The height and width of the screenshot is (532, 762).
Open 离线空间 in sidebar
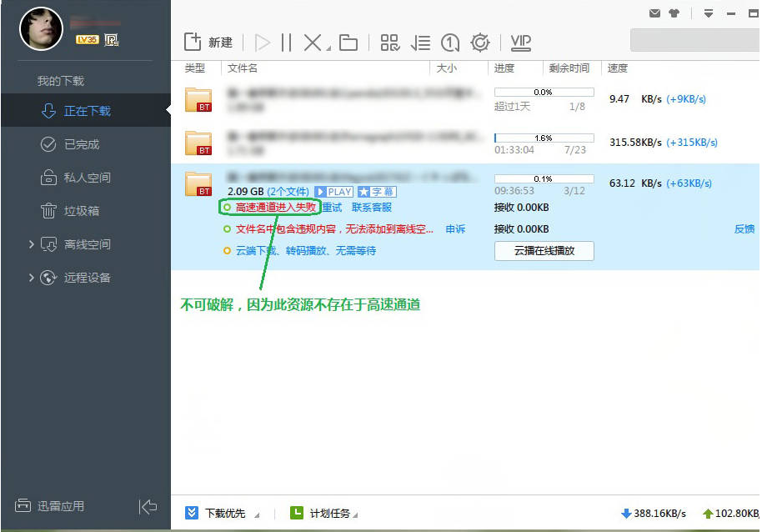(x=86, y=243)
